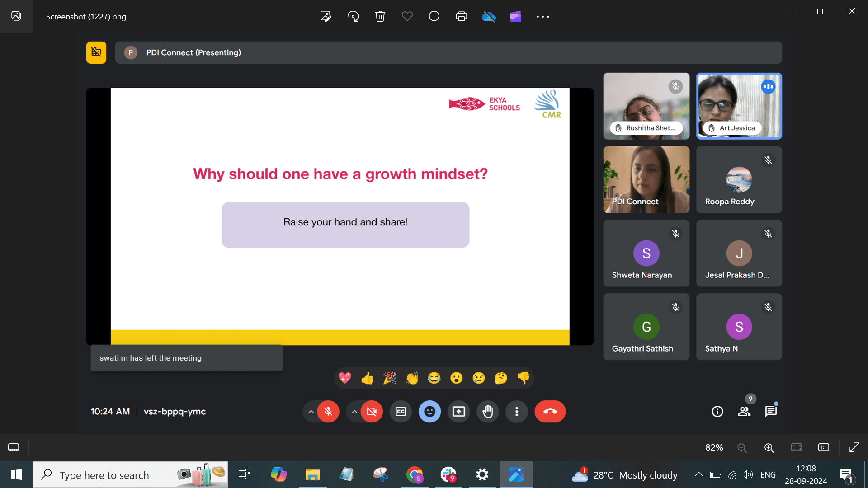This screenshot has height=488, width=868.
Task: Send the thumbs up reaction
Action: click(367, 378)
